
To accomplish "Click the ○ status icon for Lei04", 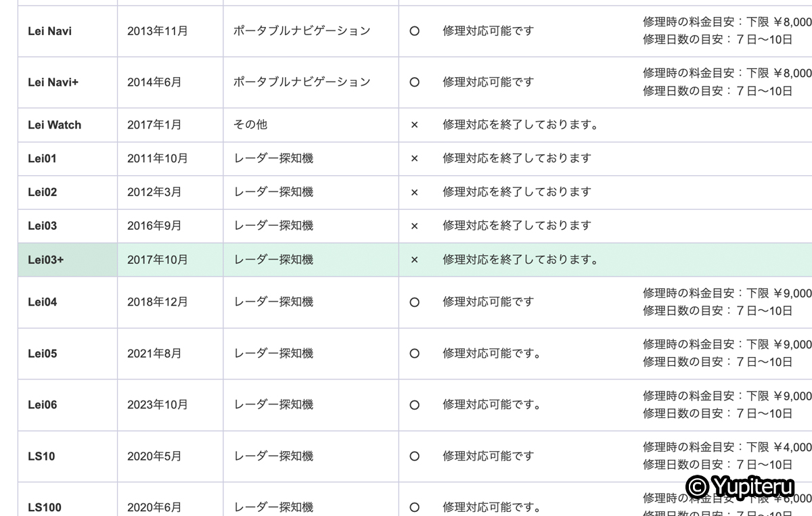I will click(x=415, y=302).
